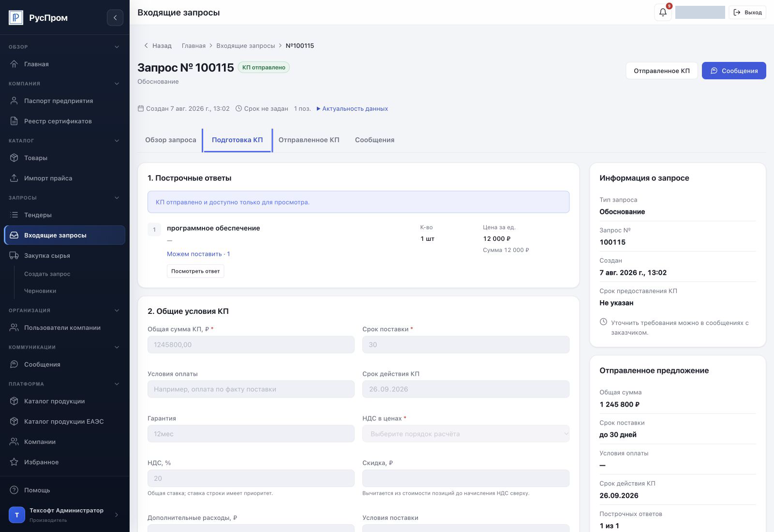The height and width of the screenshot is (532, 774).
Task: Click Общая сумма КП input field
Action: (x=251, y=345)
